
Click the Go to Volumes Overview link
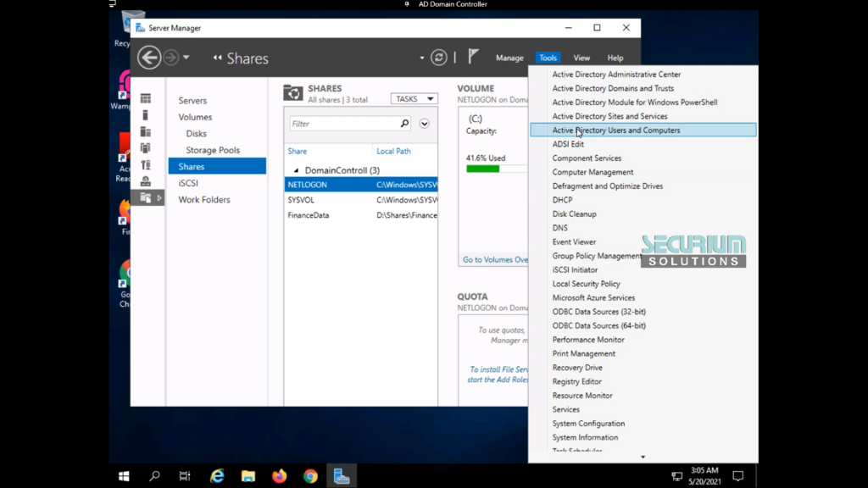tap(495, 259)
